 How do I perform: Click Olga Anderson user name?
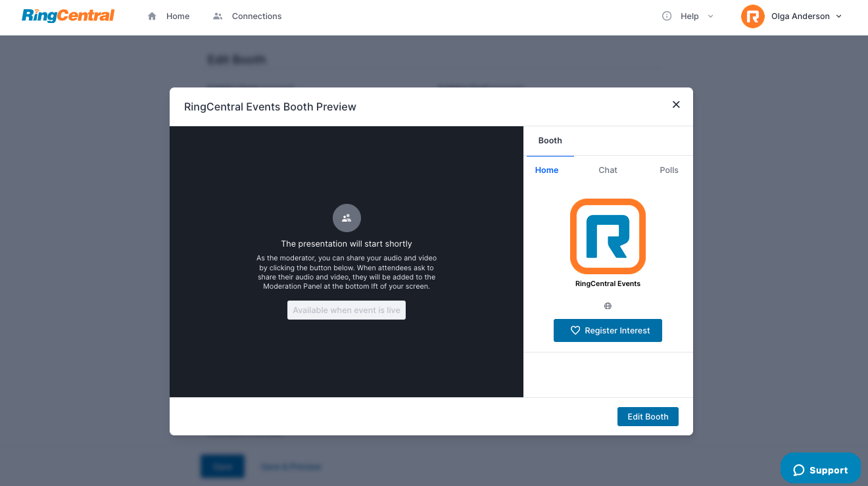pos(800,16)
